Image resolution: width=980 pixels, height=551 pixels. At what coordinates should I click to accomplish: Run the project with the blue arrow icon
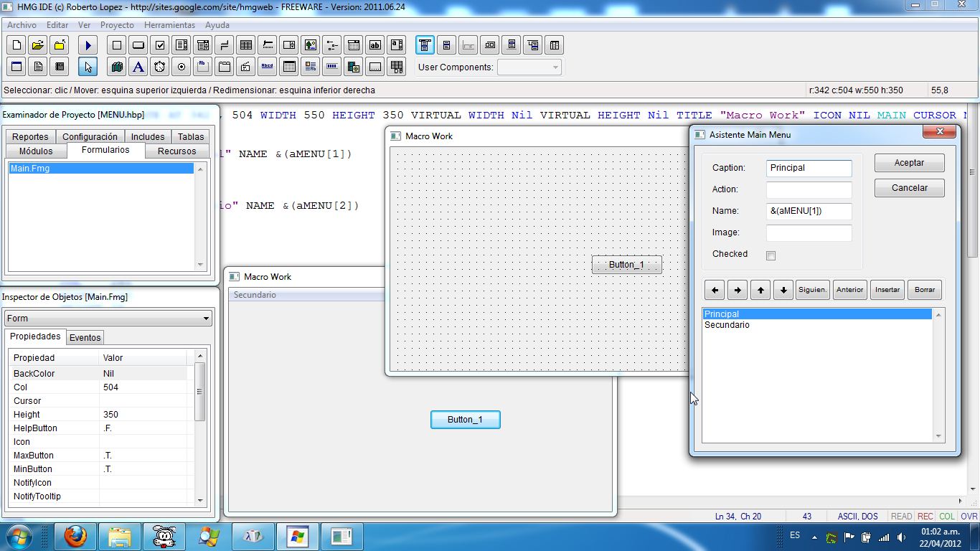[x=88, y=44]
